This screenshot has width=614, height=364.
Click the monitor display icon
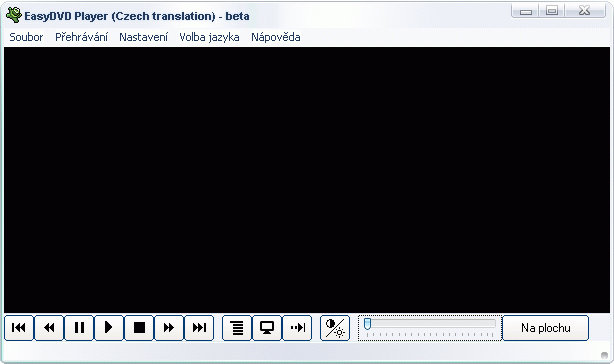click(267, 328)
